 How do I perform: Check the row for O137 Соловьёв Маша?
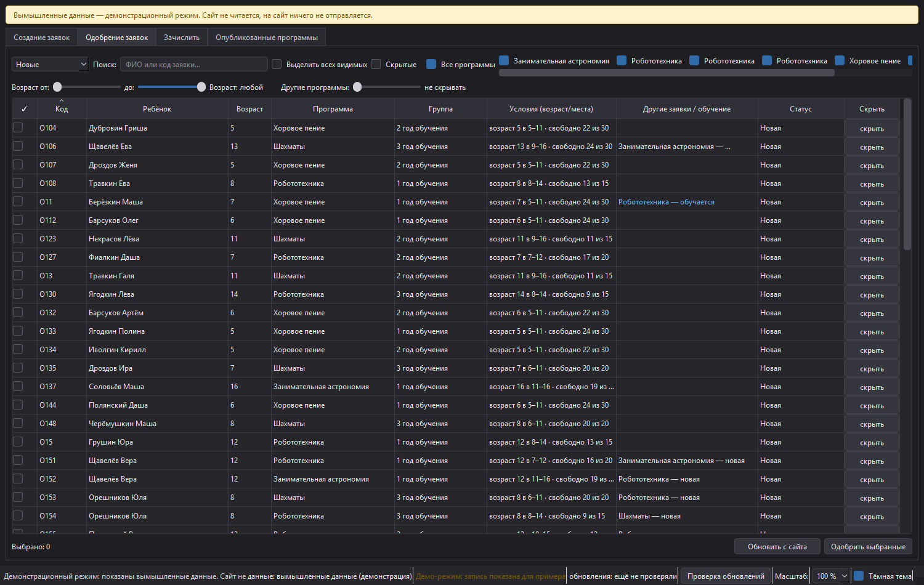point(18,386)
